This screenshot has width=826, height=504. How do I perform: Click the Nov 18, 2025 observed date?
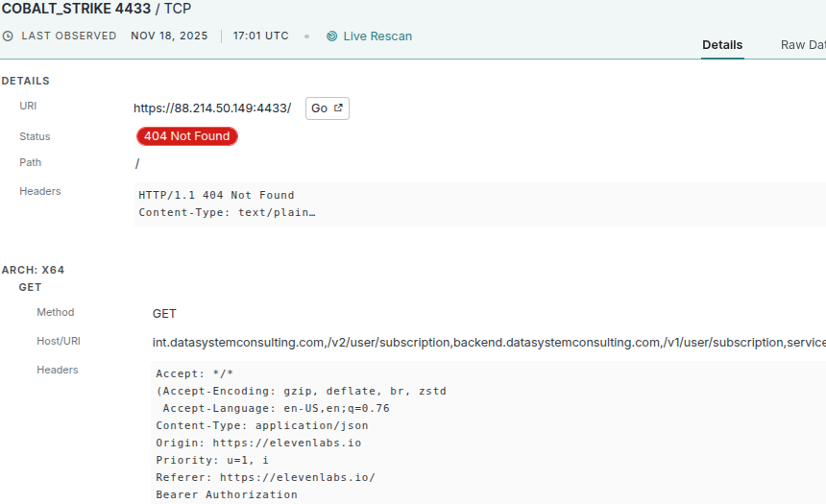pos(169,36)
